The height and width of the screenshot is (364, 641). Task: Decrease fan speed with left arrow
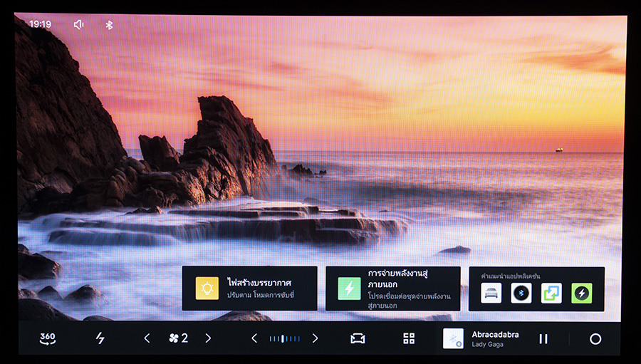(147, 338)
